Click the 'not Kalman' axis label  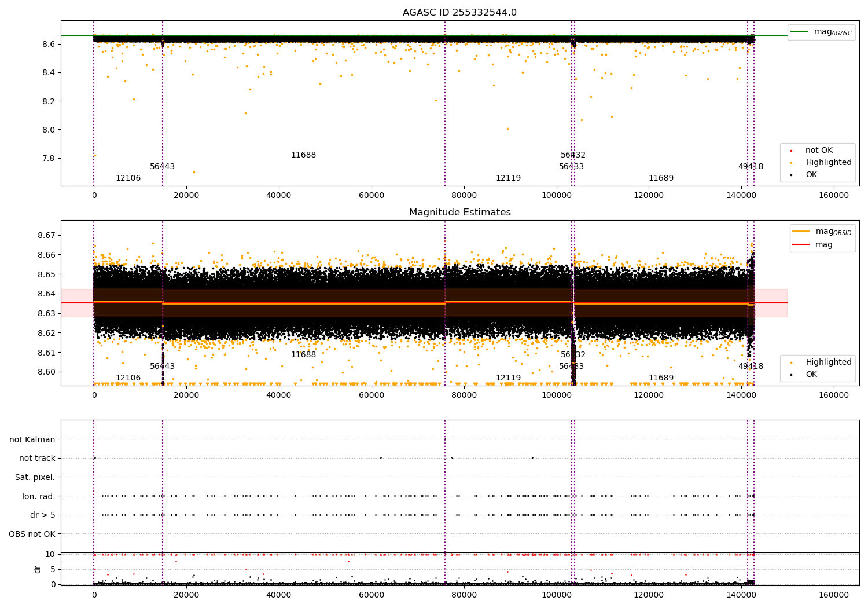(x=32, y=439)
